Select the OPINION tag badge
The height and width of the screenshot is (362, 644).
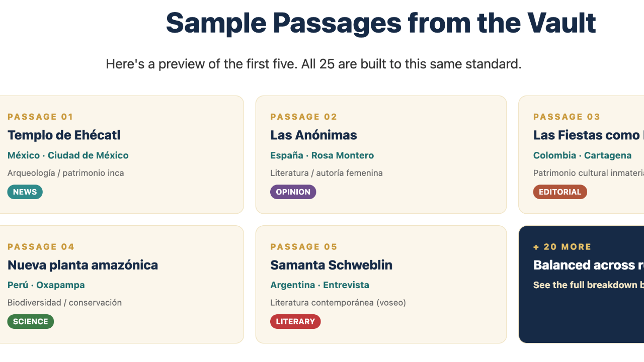click(293, 192)
